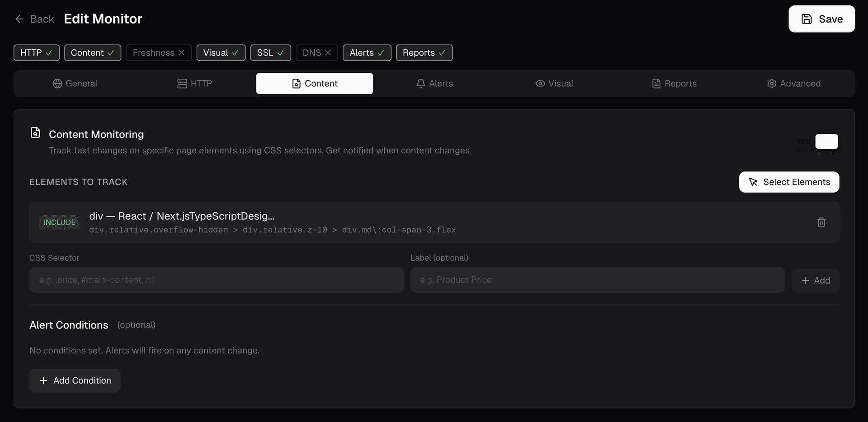Focus the CSS Selector input field
The image size is (868, 422).
tap(217, 280)
